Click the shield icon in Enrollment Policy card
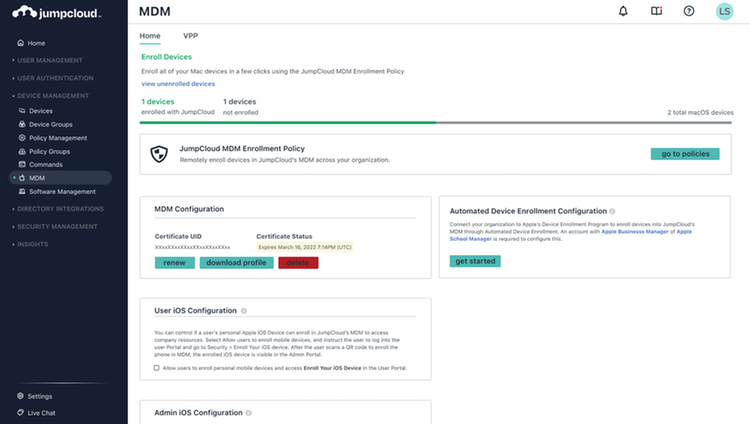750x424 pixels. point(159,154)
